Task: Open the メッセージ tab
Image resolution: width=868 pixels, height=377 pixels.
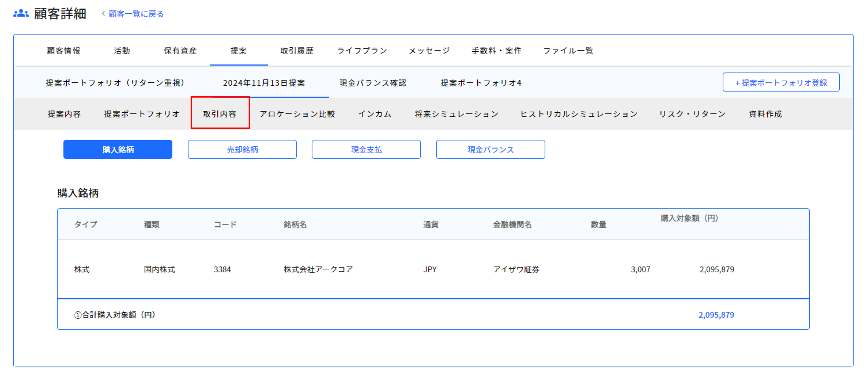Action: click(x=429, y=51)
